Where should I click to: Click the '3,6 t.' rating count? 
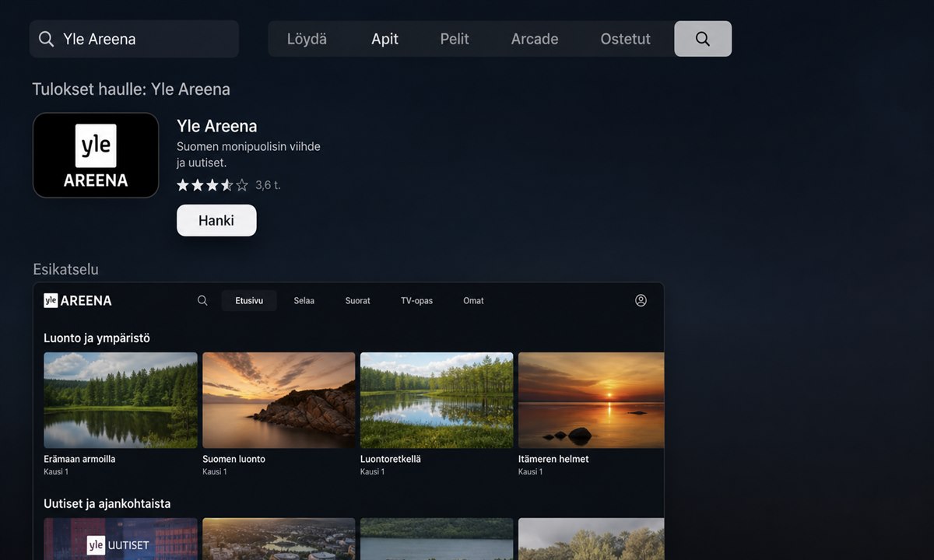pos(268,185)
